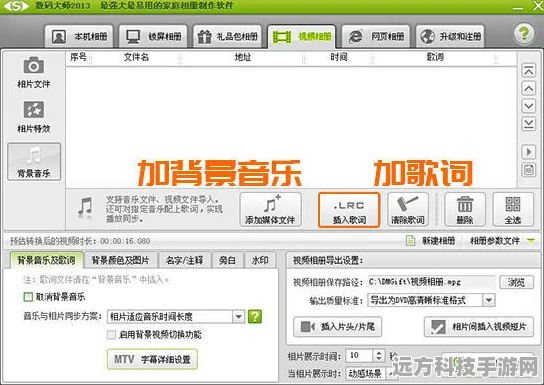Viewport: 544px width, 385px height.
Task: Switch to 锁屏相册 tab
Action: coord(153,36)
